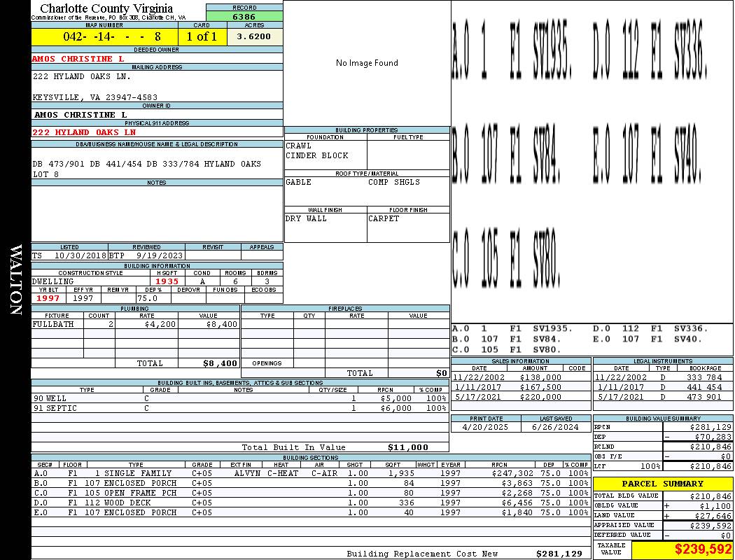This screenshot has width=735, height=560.
Task: Select the FULLBATH plumbing fixture
Action: point(53,324)
